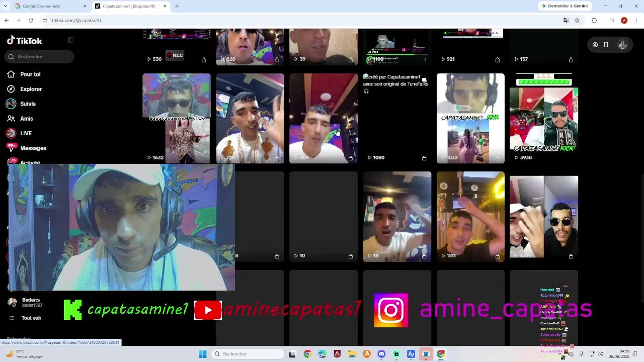Open Messages in the sidebar

33,148
